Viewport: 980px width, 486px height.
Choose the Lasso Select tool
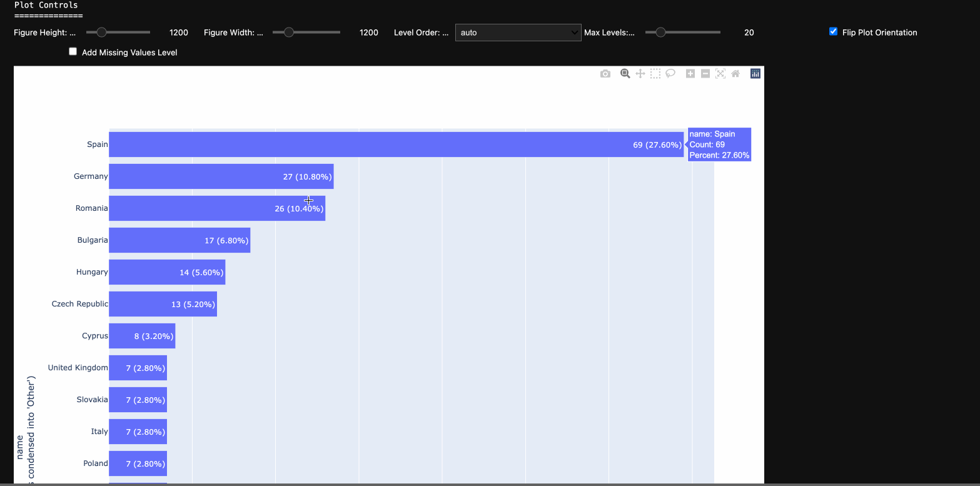tap(670, 74)
